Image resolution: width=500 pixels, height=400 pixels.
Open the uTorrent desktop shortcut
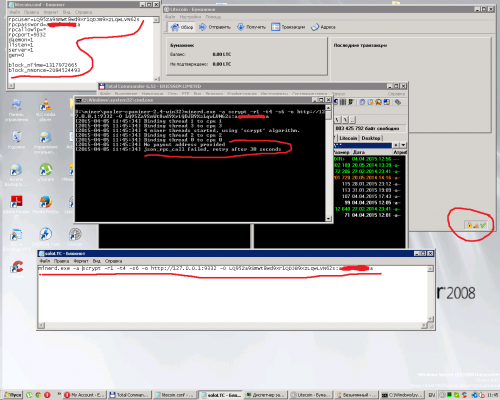pyautogui.click(x=45, y=173)
